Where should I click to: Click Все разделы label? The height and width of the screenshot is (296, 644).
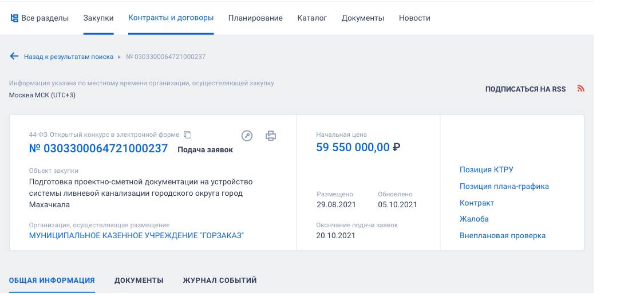[45, 18]
